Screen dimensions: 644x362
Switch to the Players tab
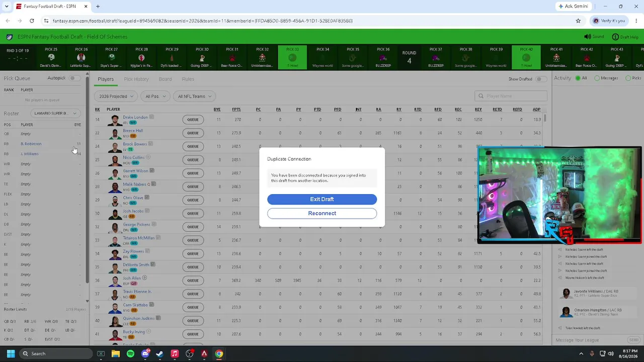coord(106,79)
